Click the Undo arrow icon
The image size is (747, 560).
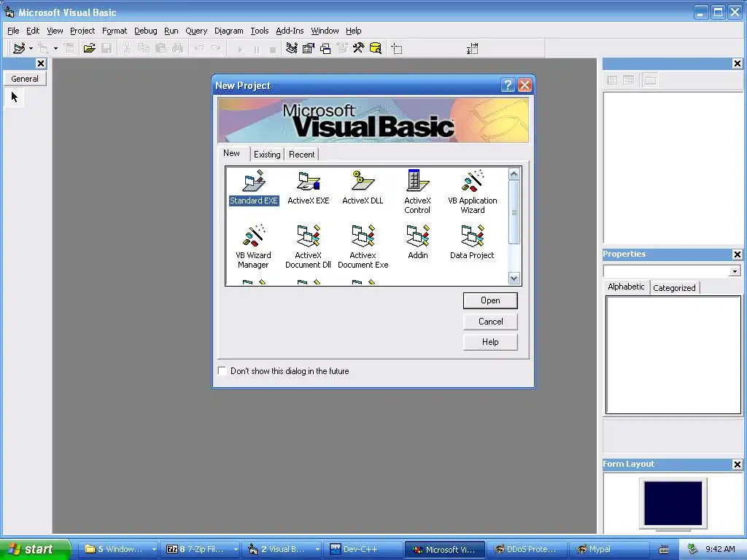tap(199, 48)
